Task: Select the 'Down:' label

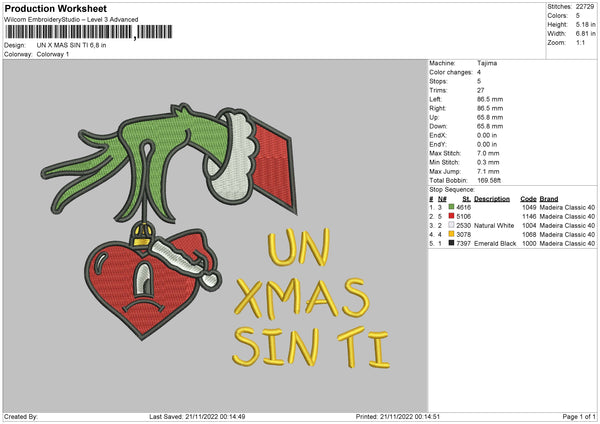Action: pos(438,126)
